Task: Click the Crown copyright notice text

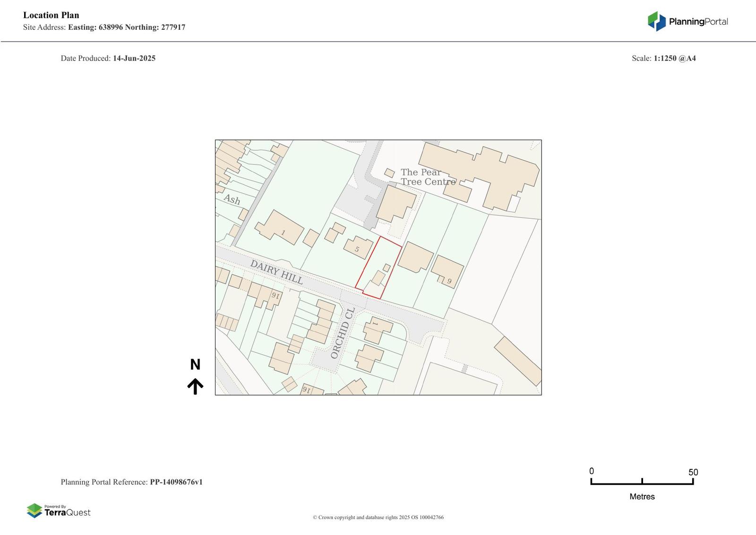Action: (378, 518)
